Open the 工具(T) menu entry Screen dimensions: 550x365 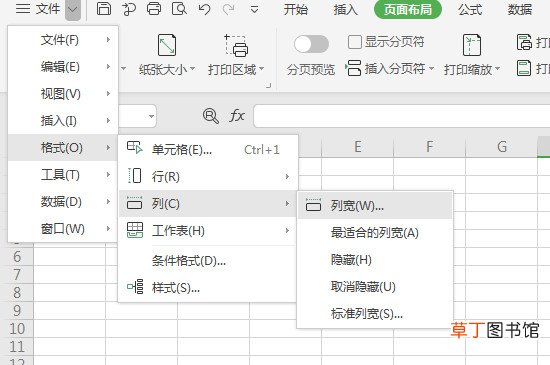pyautogui.click(x=63, y=175)
